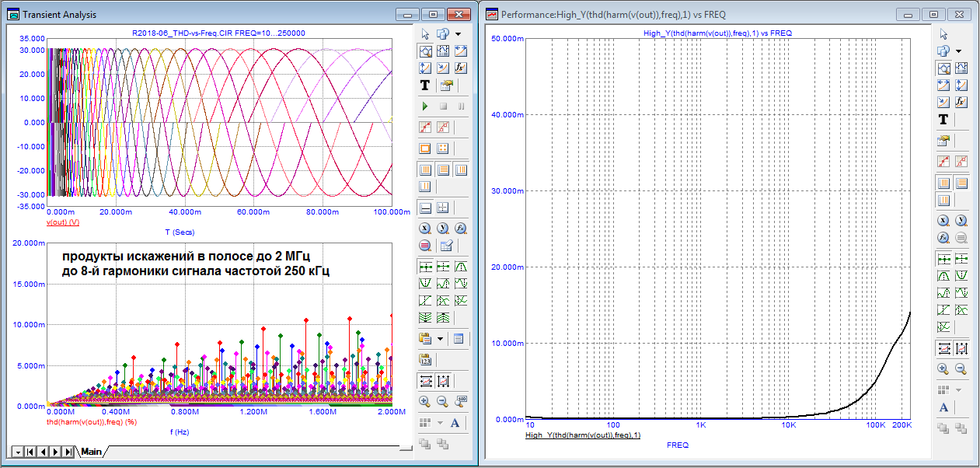
Task: Toggle Scale mode button in Transient toolbar
Action: pyautogui.click(x=425, y=51)
